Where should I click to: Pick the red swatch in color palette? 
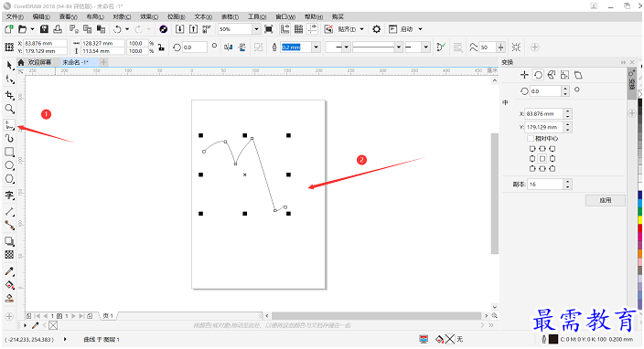pyautogui.click(x=640, y=228)
